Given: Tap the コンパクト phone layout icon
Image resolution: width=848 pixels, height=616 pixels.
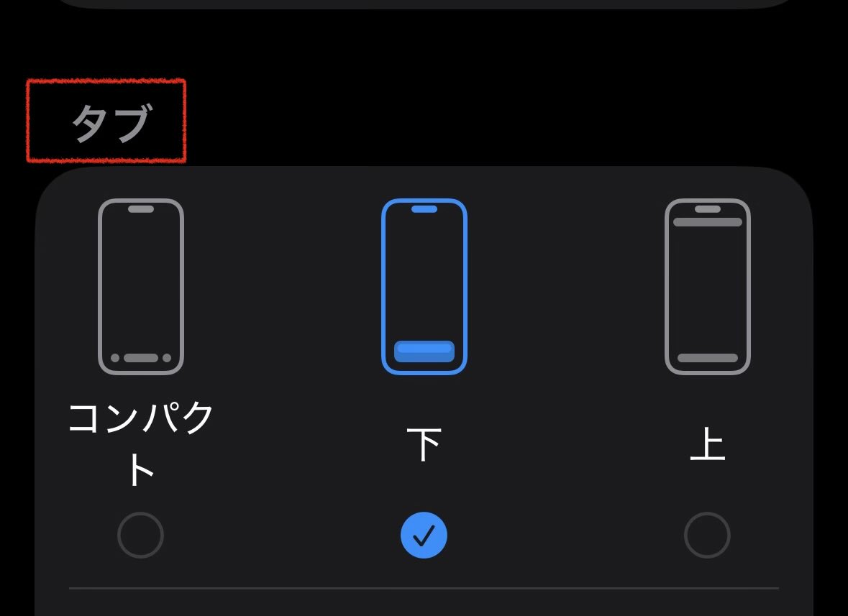Looking at the screenshot, I should point(140,286).
